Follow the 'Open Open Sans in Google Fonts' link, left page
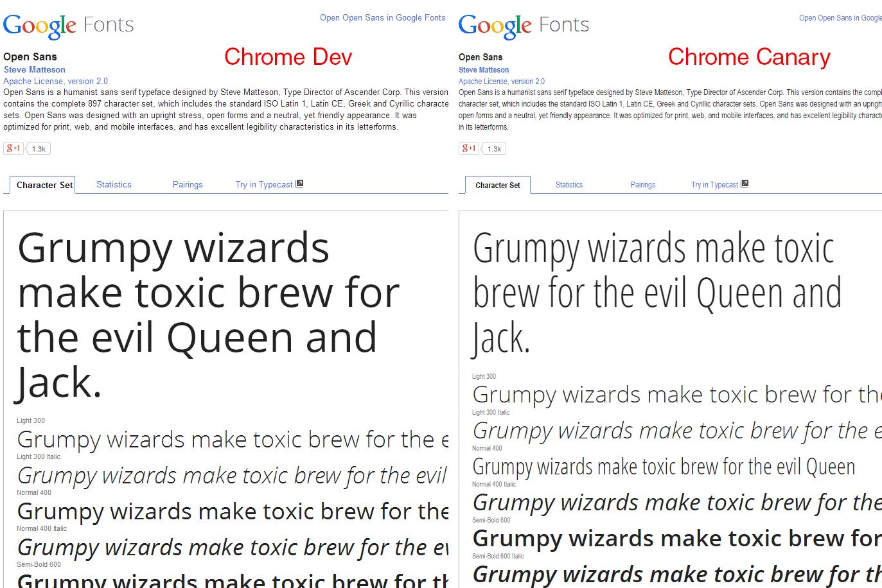The image size is (882, 588). pos(383,18)
